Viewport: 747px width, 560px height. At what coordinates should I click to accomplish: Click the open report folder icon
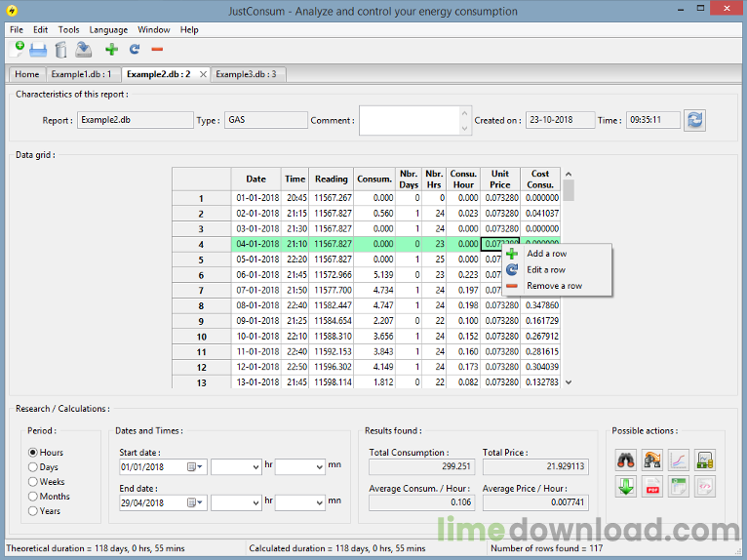38,50
